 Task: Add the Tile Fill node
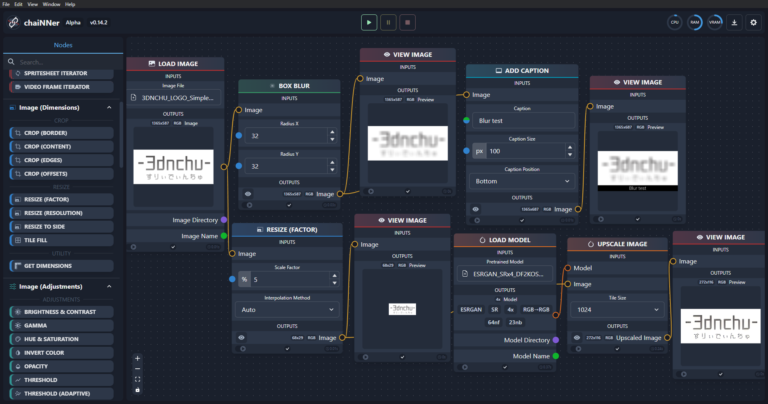pos(61,240)
